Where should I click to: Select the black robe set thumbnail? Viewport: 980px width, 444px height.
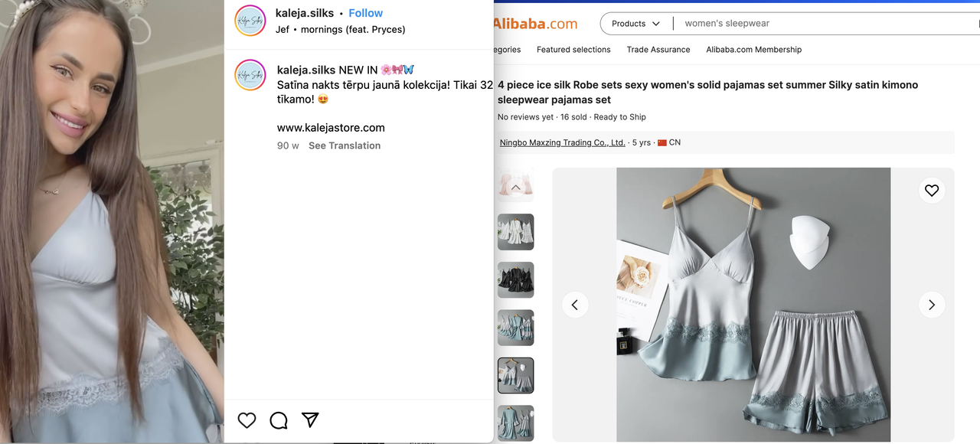pyautogui.click(x=516, y=280)
